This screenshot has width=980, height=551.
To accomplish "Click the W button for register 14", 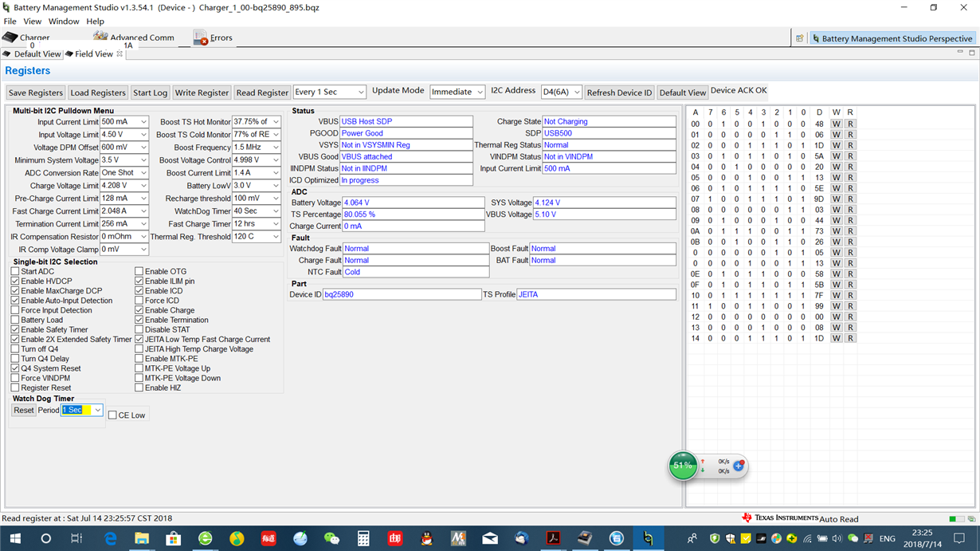I will pos(836,338).
